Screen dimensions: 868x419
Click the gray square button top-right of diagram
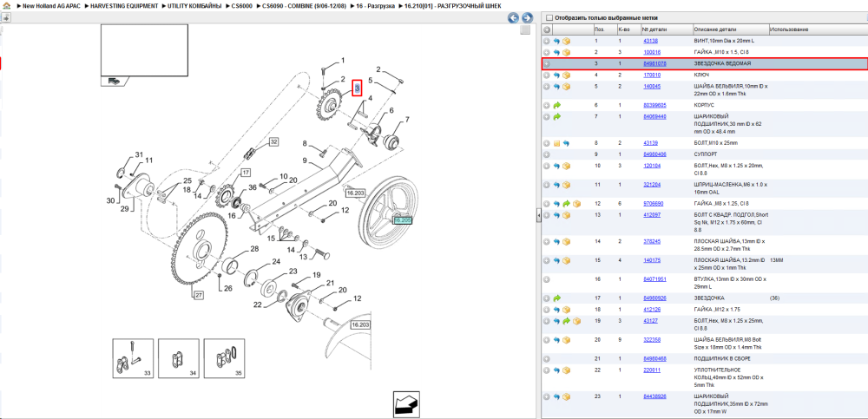pos(526,29)
